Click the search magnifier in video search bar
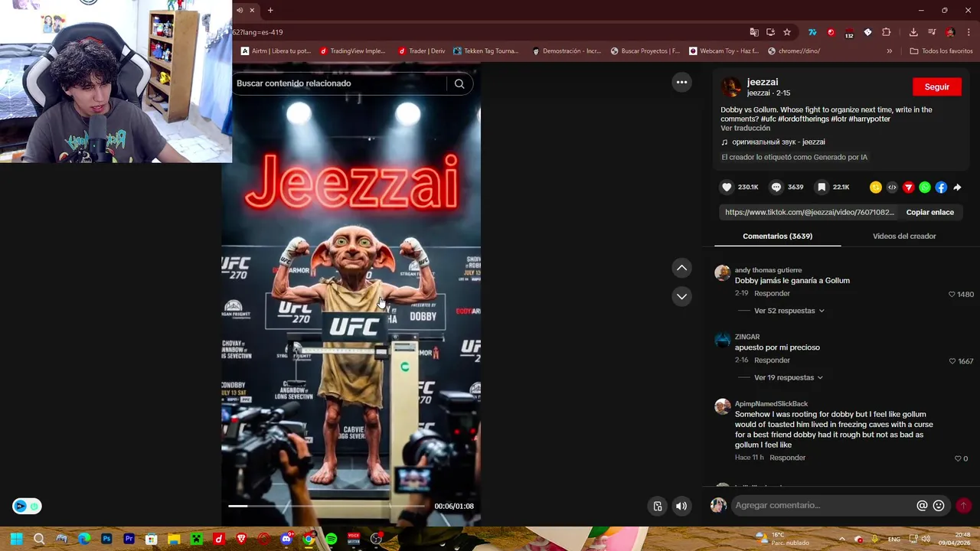Image resolution: width=980 pixels, height=551 pixels. pyautogui.click(x=459, y=83)
